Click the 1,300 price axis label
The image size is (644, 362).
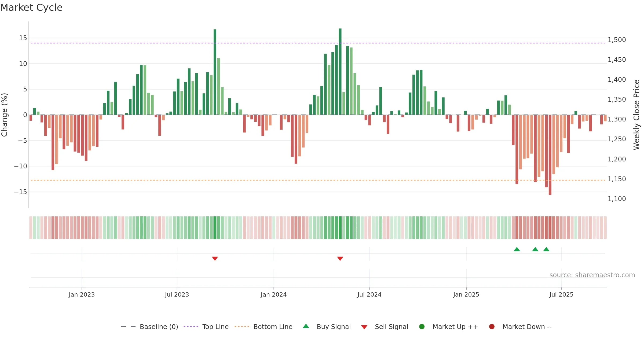pos(617,119)
